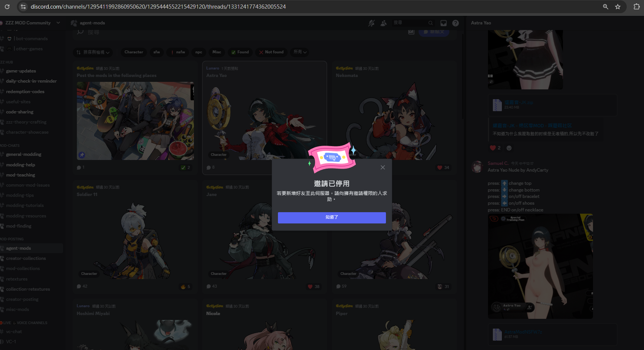Collapse the ZZ HUB category
Image resolution: width=644 pixels, height=350 pixels.
(x=7, y=62)
